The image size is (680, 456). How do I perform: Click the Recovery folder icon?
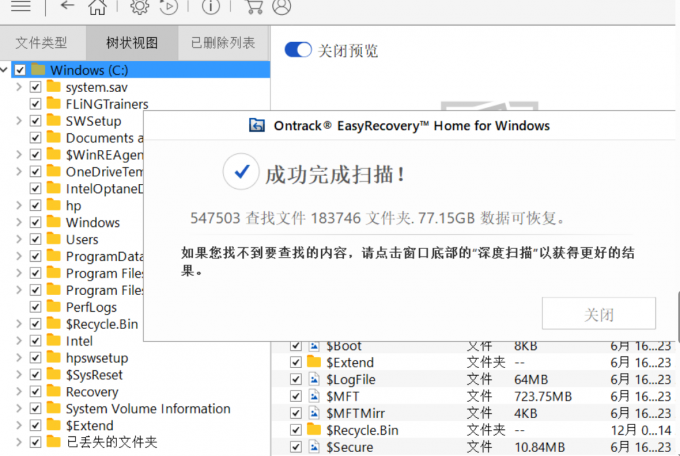pos(54,391)
